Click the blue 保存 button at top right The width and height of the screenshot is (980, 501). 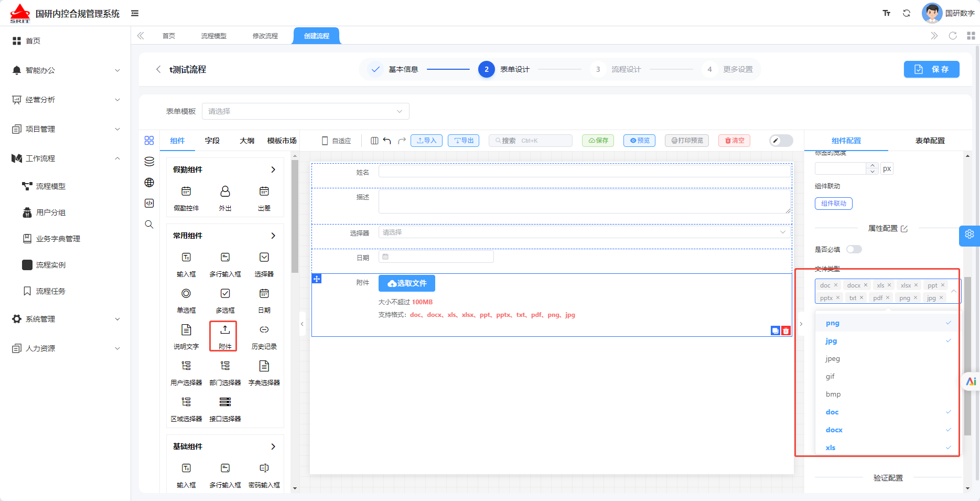(x=931, y=69)
